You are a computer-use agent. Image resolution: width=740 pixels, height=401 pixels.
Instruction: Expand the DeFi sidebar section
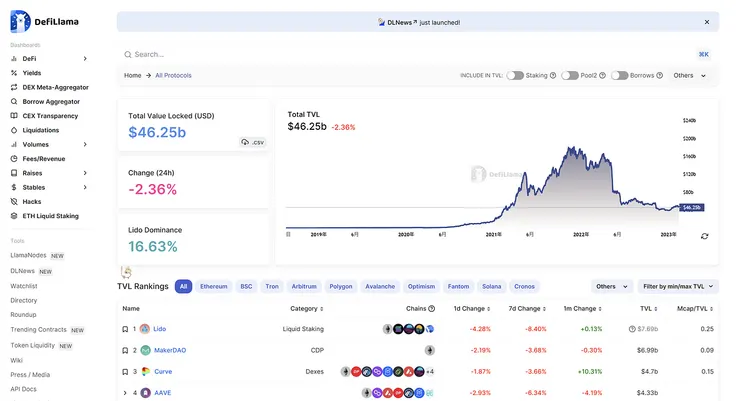[x=85, y=59]
